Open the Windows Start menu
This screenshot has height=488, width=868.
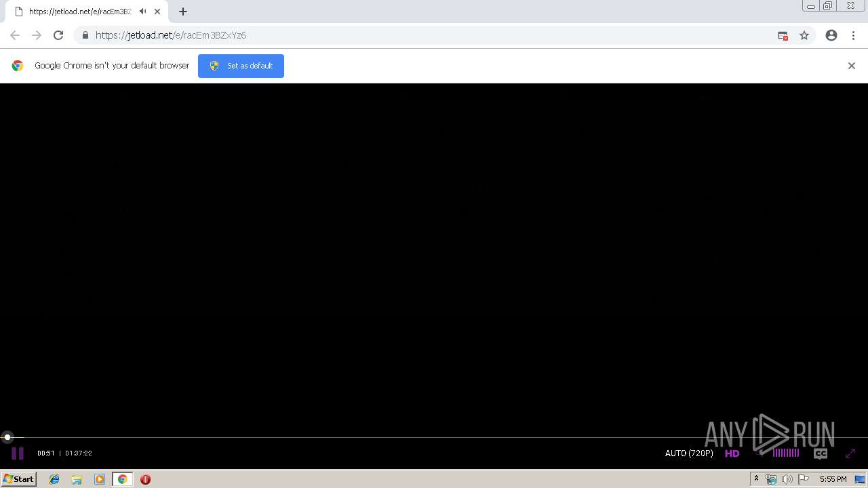click(x=18, y=479)
